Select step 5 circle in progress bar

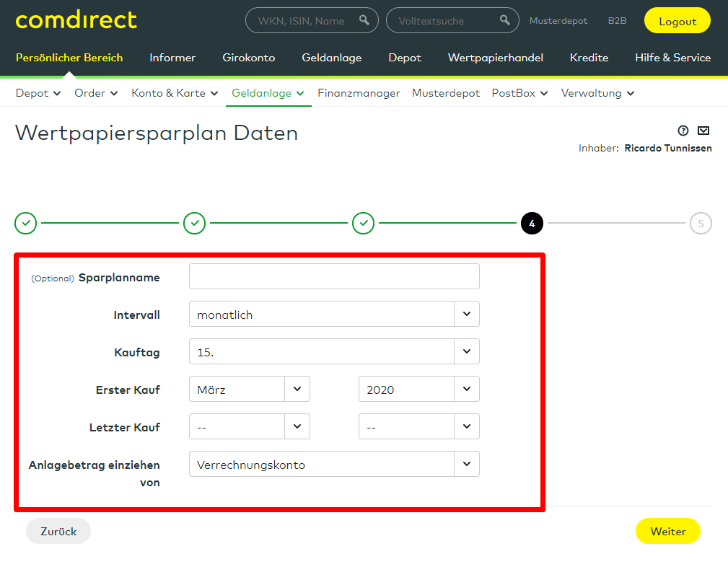pos(701,224)
